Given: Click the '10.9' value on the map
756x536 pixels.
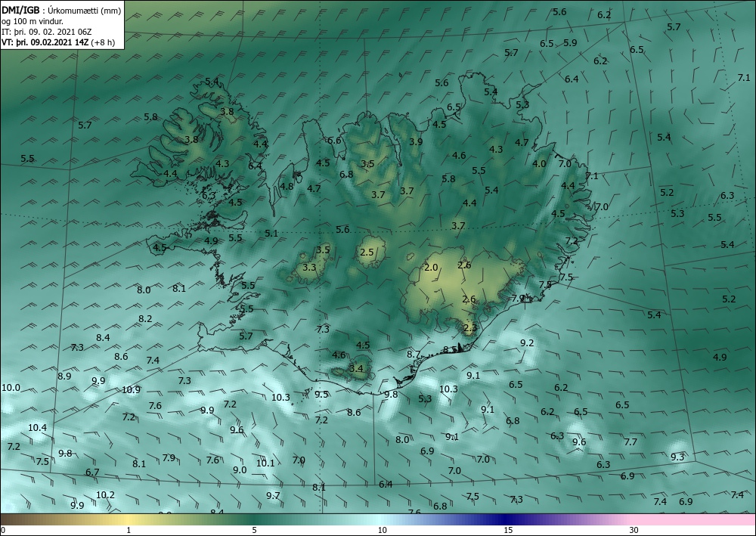Looking at the screenshot, I should pyautogui.click(x=131, y=389).
